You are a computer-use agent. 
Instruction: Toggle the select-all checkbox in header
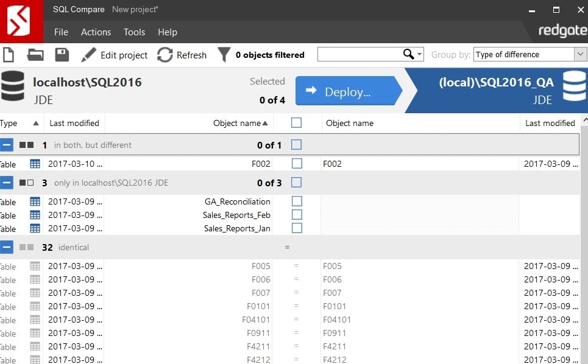click(x=296, y=123)
